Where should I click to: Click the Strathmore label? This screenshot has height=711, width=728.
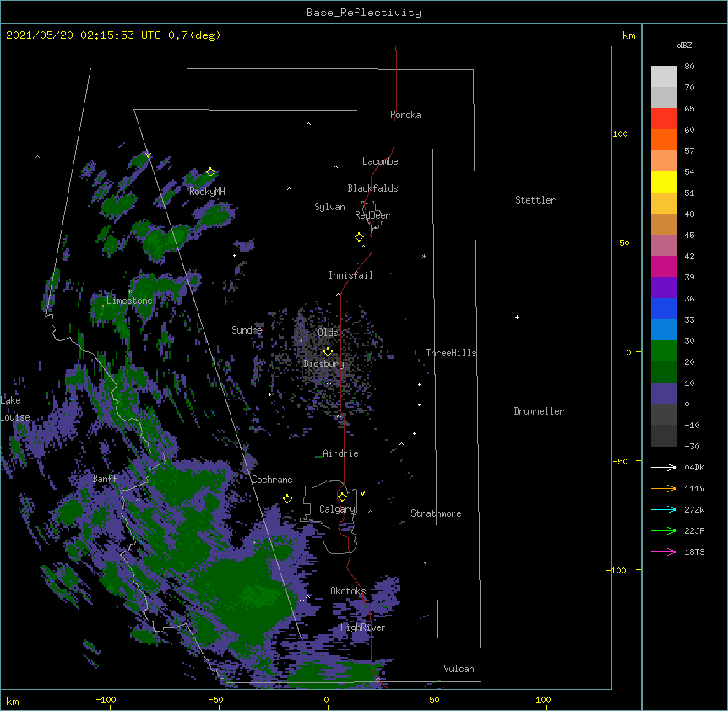point(436,513)
